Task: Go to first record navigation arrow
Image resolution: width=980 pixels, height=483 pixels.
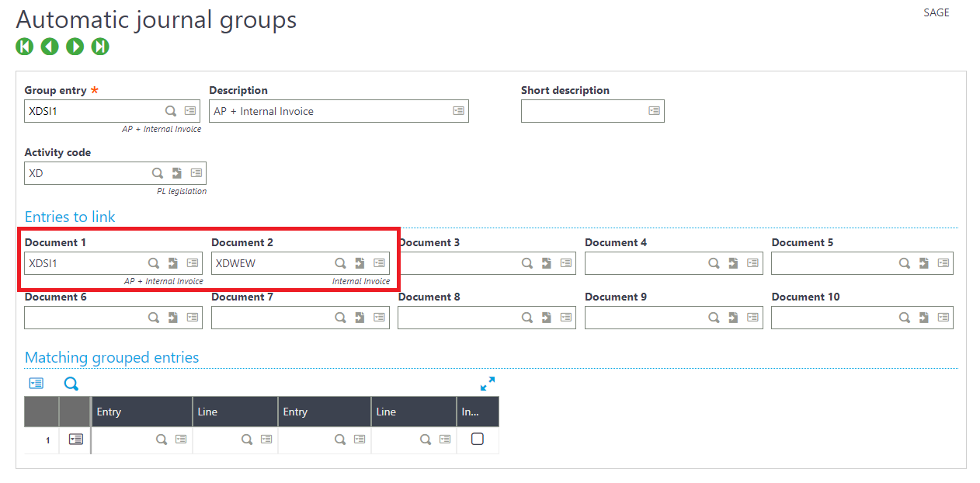Action: [25, 47]
